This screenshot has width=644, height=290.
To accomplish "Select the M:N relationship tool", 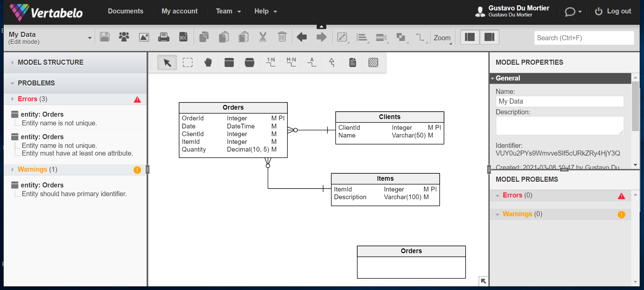I will [291, 62].
